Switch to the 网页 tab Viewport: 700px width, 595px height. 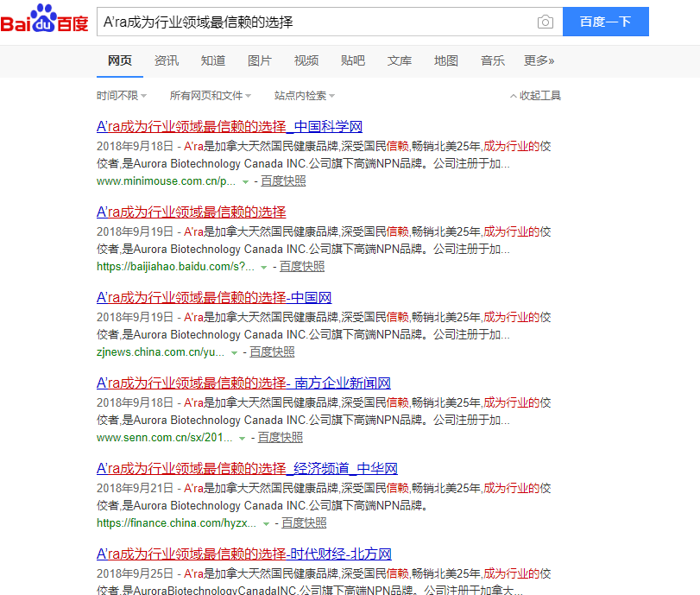click(120, 60)
